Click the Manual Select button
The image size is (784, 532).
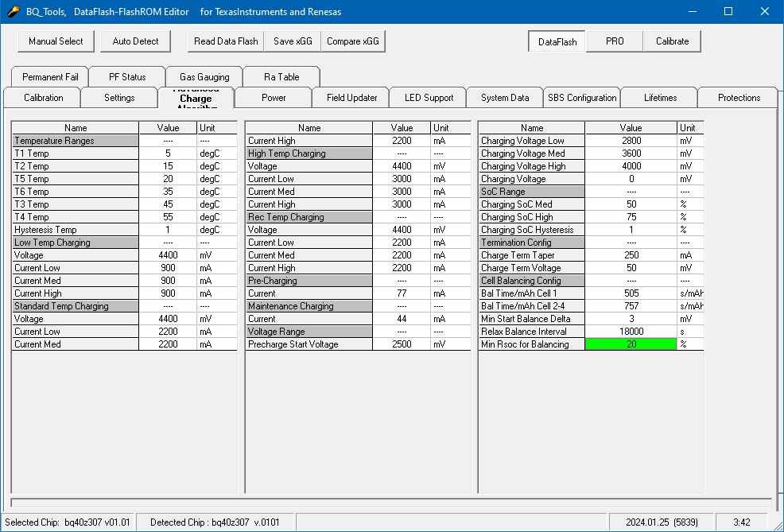(x=56, y=41)
